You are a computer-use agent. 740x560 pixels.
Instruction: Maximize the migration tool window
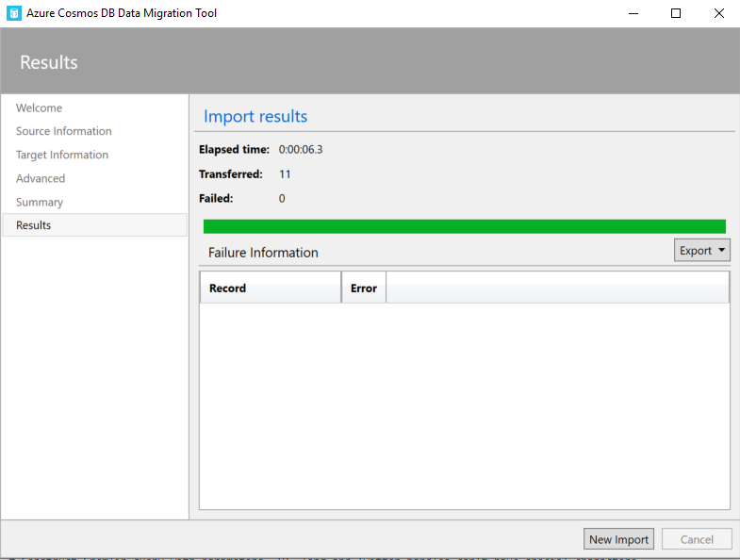click(x=676, y=13)
